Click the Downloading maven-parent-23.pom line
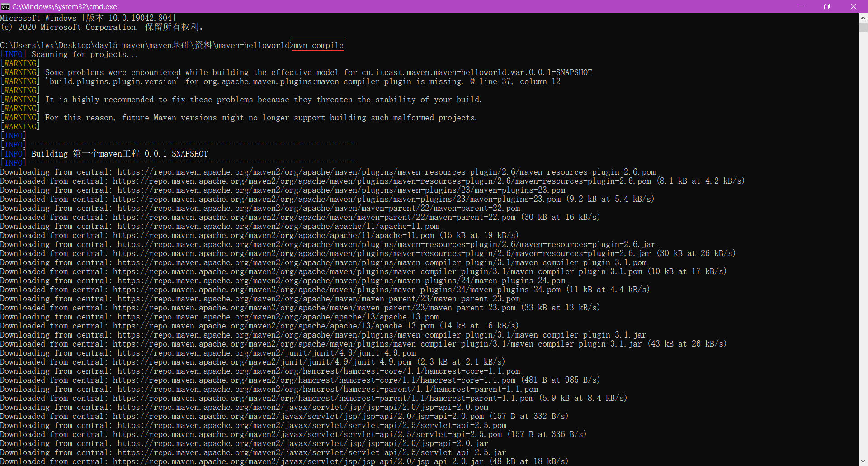Viewport: 868px width, 466px height. tap(260, 299)
